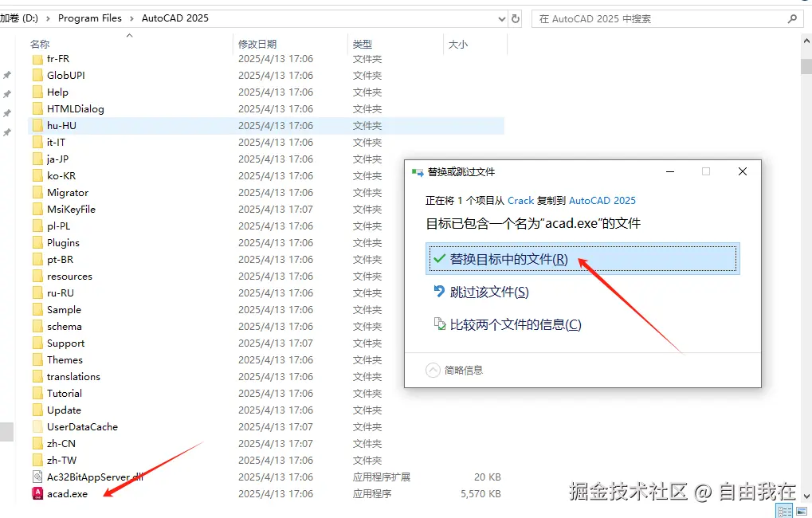Select the Ac32BitAppServer.dll file icon

tap(37, 477)
